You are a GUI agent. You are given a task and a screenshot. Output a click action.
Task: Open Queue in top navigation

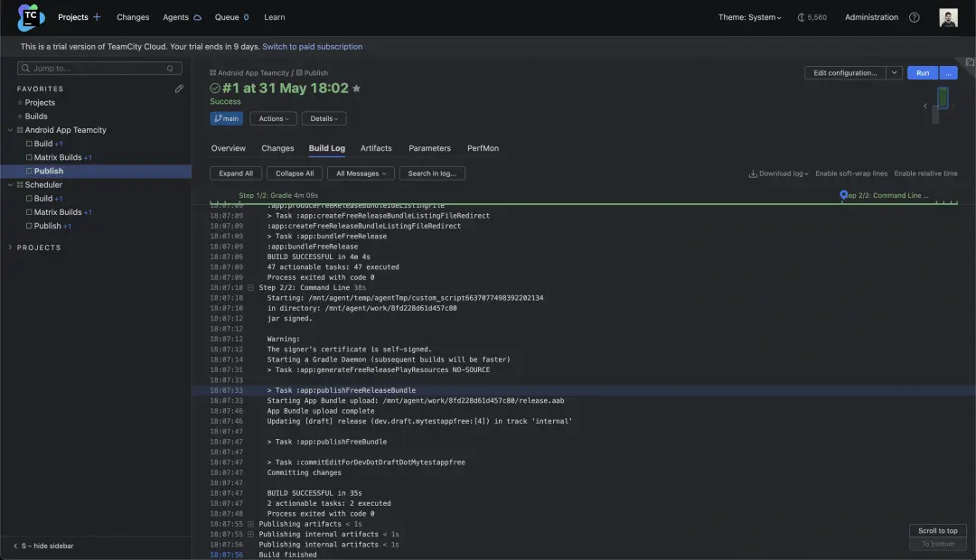pos(231,17)
